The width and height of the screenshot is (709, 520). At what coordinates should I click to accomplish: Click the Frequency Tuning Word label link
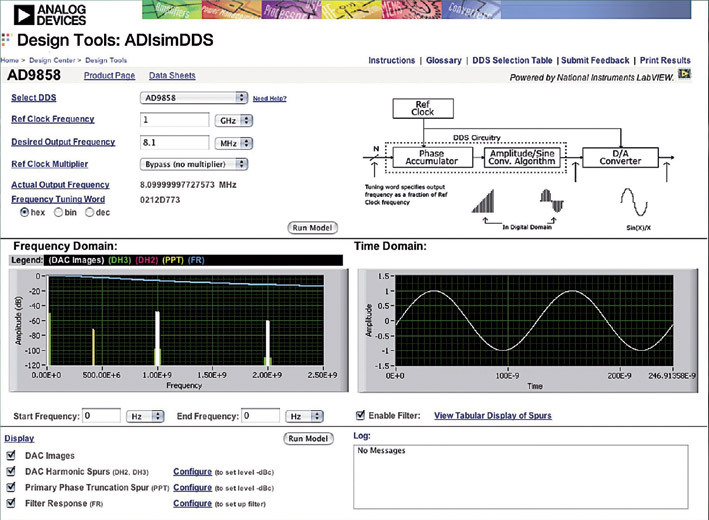[58, 199]
